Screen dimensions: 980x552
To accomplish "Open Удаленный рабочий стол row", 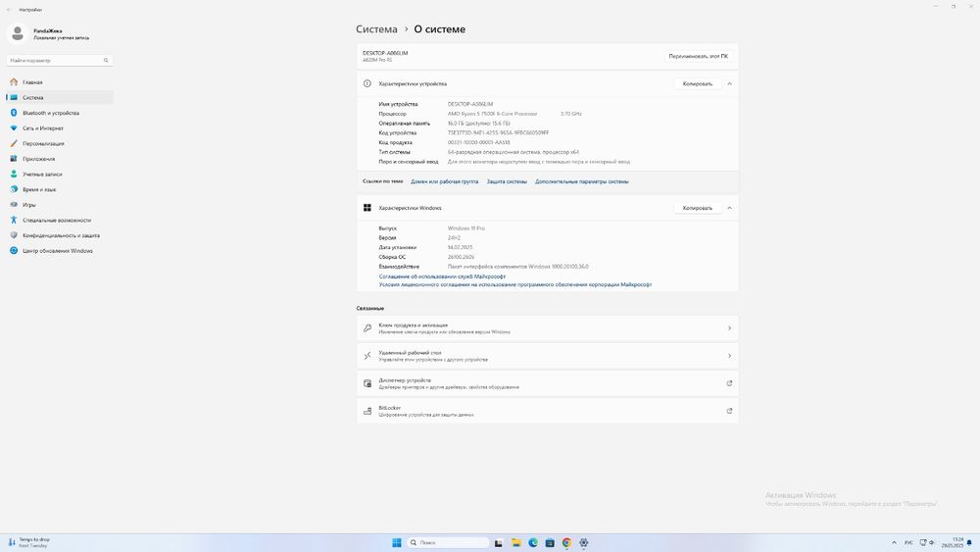I will (x=548, y=356).
